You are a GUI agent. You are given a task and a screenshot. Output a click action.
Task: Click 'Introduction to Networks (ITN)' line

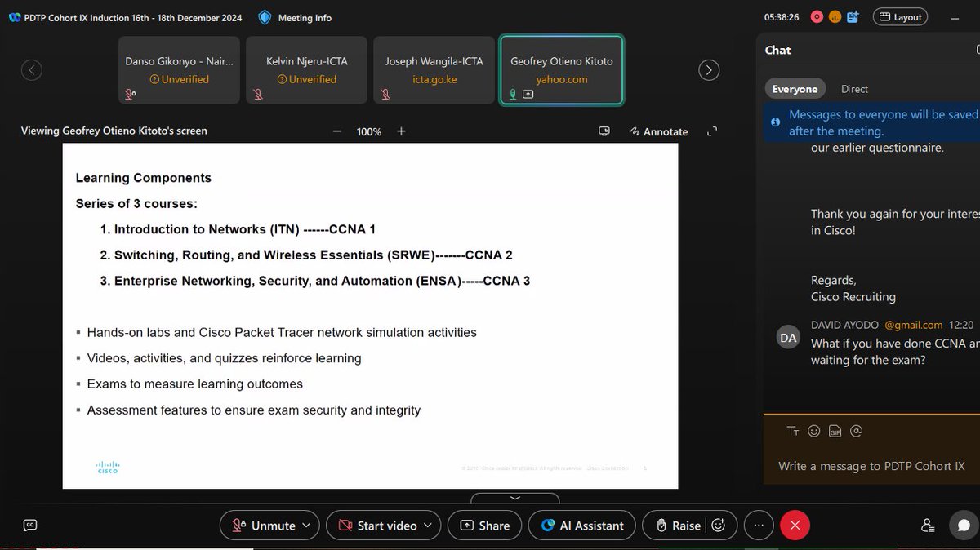click(238, 230)
